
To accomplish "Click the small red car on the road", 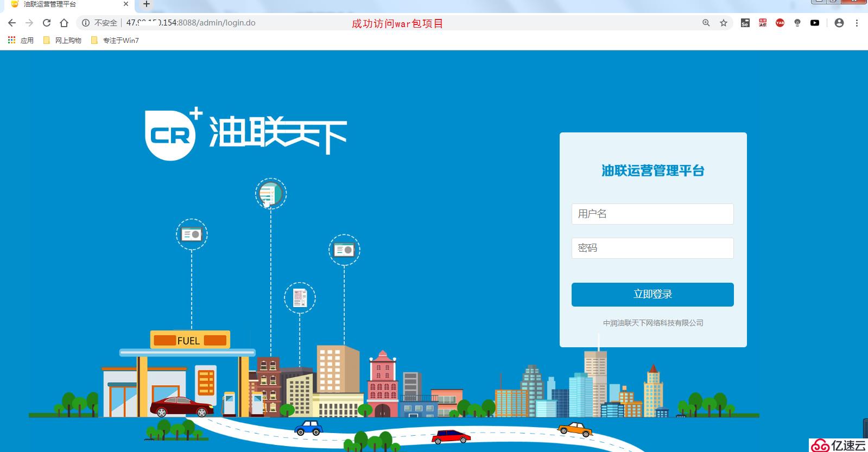I will pyautogui.click(x=451, y=437).
